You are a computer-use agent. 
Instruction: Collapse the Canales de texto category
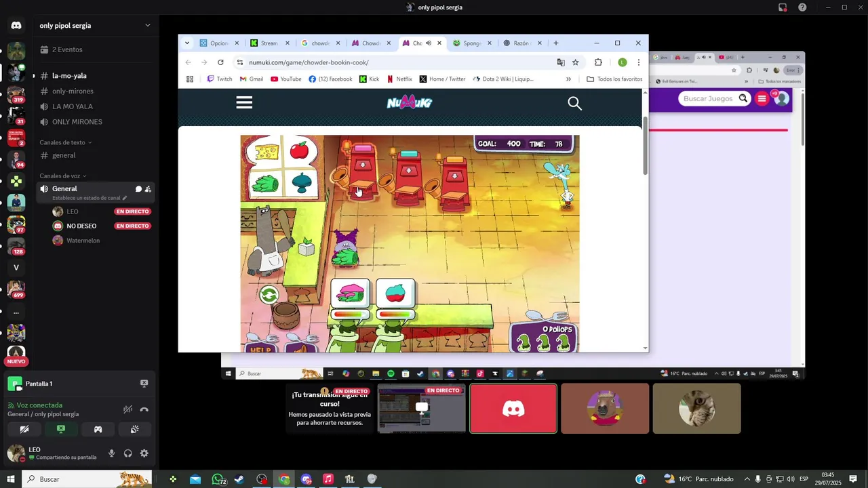coord(66,142)
